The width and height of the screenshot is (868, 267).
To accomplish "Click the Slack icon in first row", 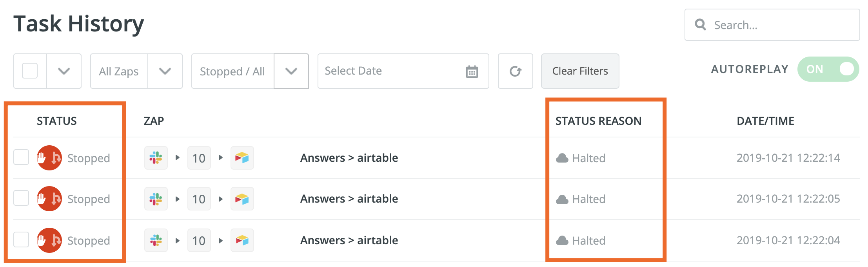I will pyautogui.click(x=156, y=158).
